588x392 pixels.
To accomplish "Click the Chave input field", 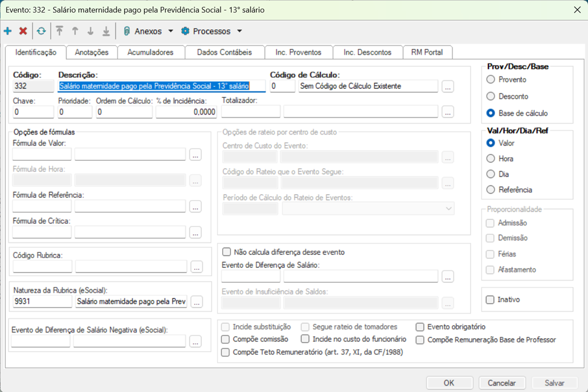I will pos(33,112).
